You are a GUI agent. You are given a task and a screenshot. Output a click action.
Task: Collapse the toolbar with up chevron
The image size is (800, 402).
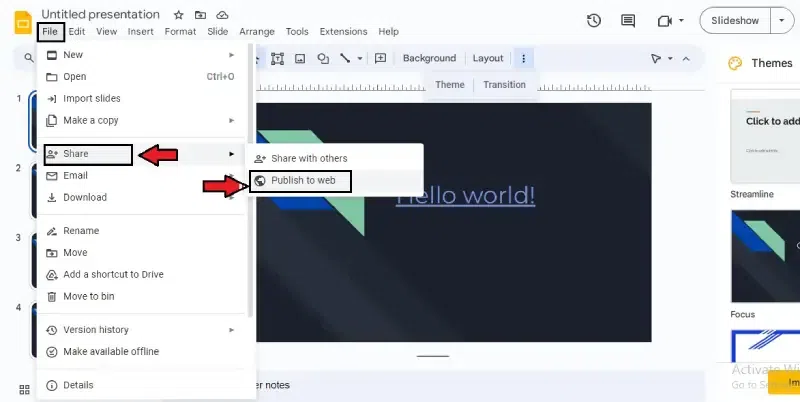pyautogui.click(x=686, y=59)
